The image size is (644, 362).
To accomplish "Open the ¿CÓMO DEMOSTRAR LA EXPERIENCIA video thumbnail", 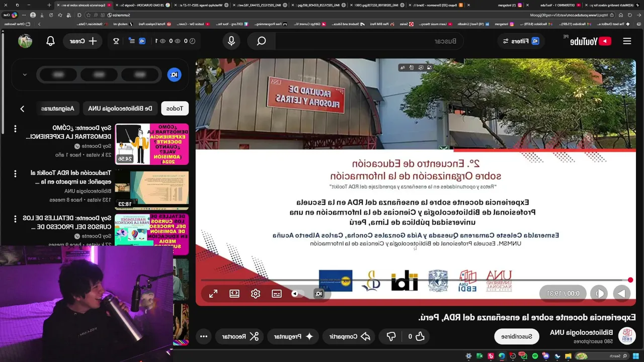I will click(x=152, y=144).
